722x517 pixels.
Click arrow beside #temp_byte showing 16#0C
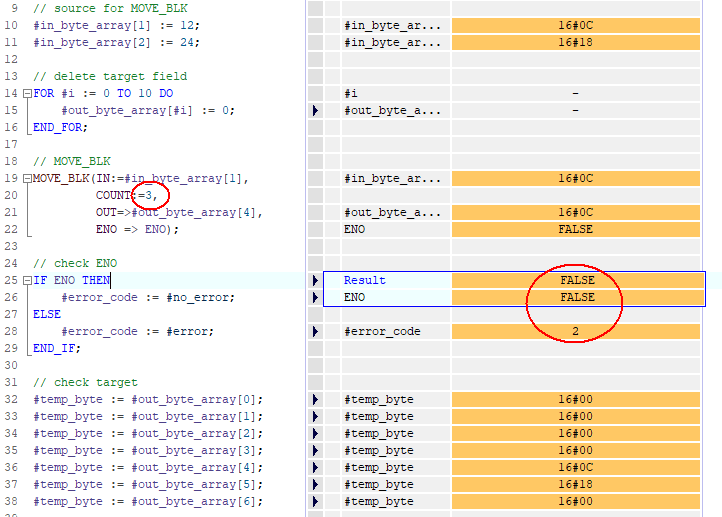pyautogui.click(x=315, y=468)
